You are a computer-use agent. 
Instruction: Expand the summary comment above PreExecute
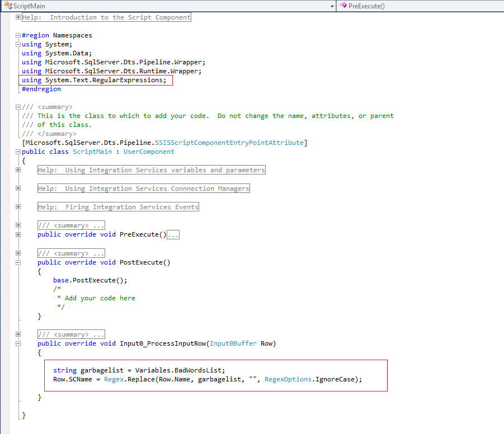point(18,225)
